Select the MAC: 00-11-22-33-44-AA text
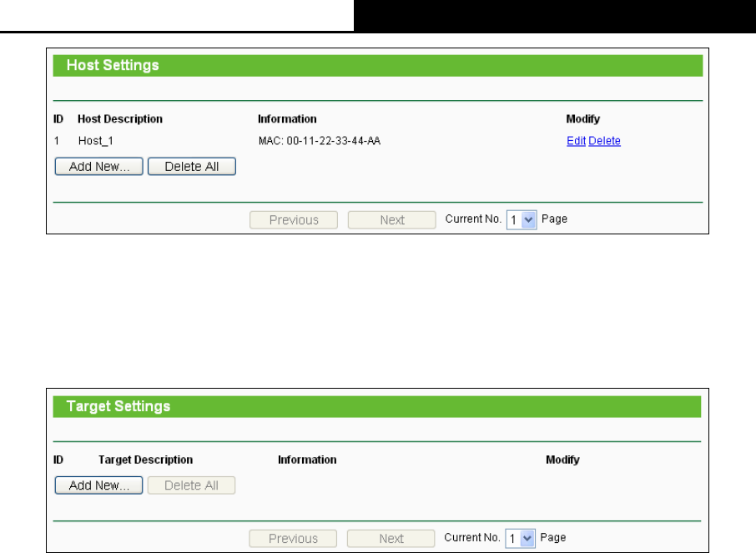This screenshot has height=553, width=756. coord(320,141)
